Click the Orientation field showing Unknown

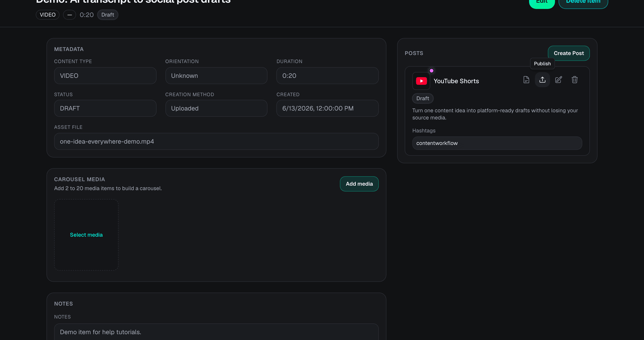tap(216, 76)
